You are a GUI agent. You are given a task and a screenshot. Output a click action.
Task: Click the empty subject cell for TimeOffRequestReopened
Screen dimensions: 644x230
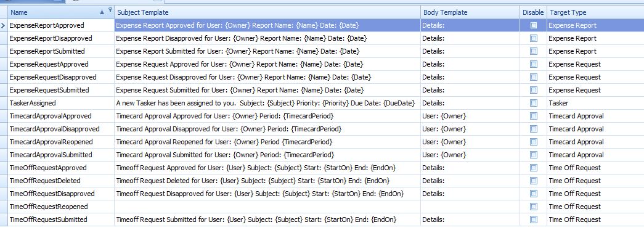[267, 207]
